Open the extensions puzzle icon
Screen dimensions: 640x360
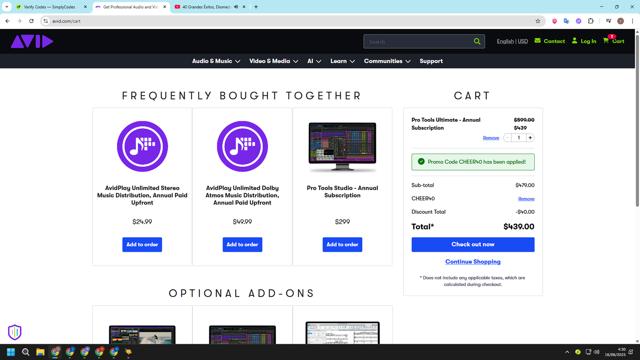point(591,21)
